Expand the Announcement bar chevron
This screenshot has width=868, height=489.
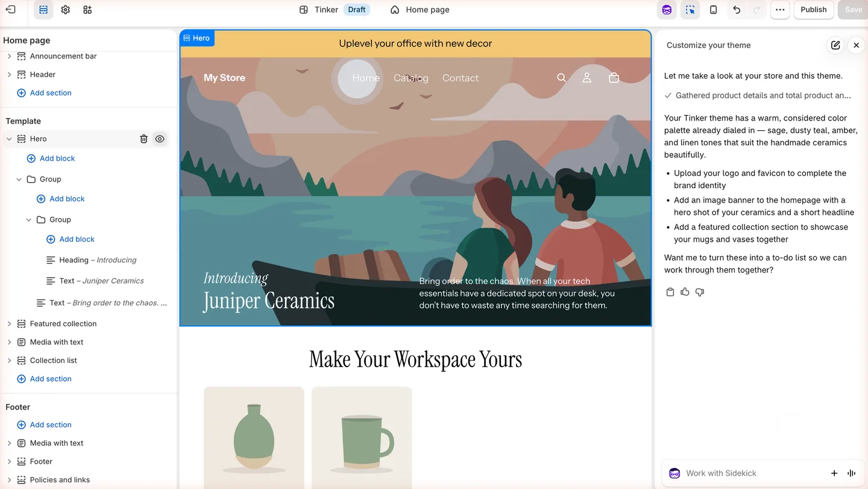click(9, 56)
